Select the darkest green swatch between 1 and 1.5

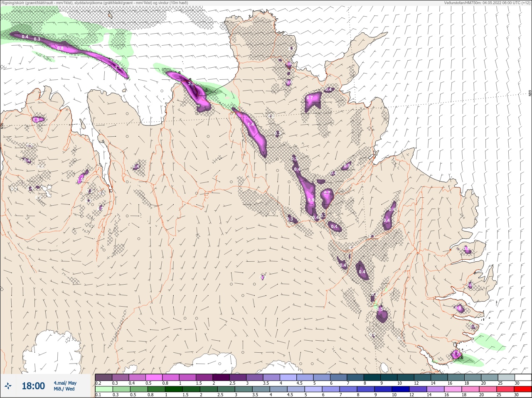[x=174, y=389]
